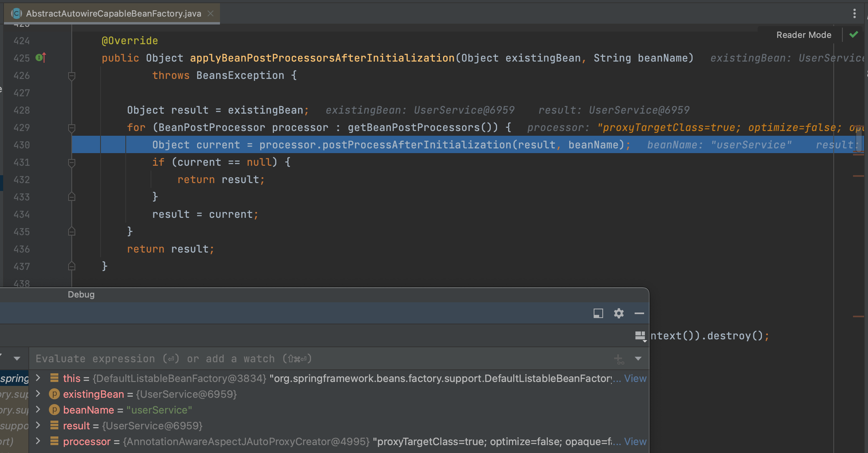868x453 pixels.
Task: Click the Add to Watches plus icon
Action: [x=618, y=359]
